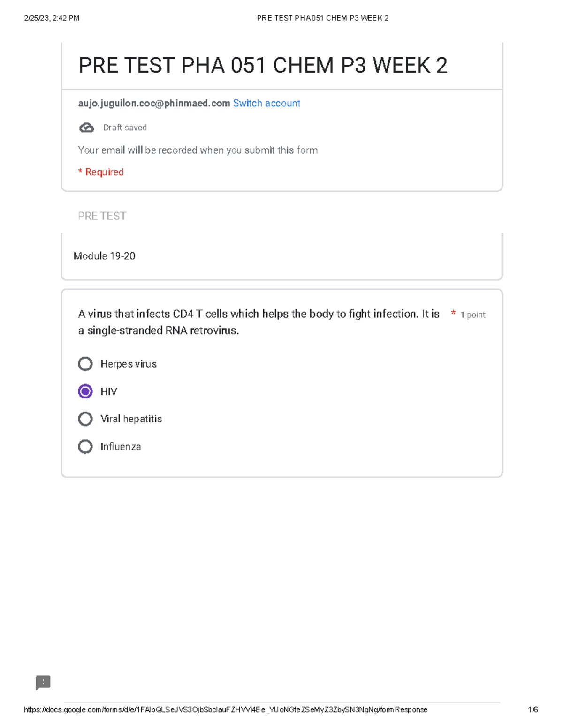Open the docs.google.com forms URL in footer

225,710
